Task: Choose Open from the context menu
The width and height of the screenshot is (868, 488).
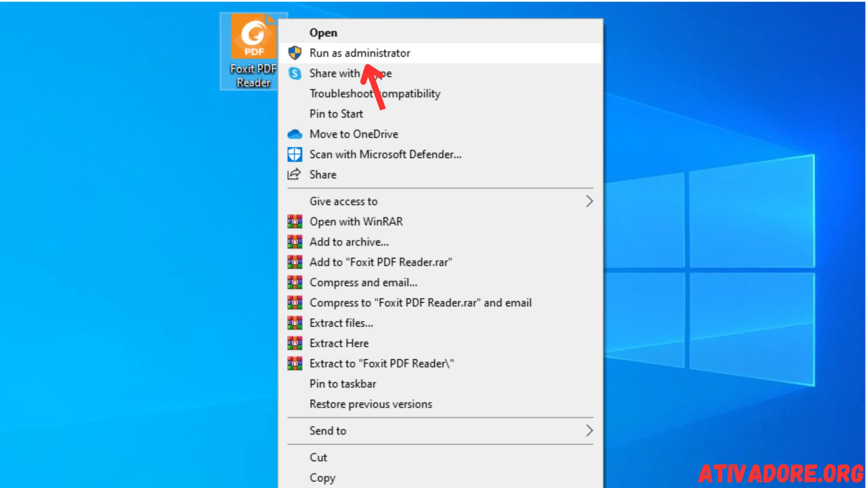Action: pos(440,33)
